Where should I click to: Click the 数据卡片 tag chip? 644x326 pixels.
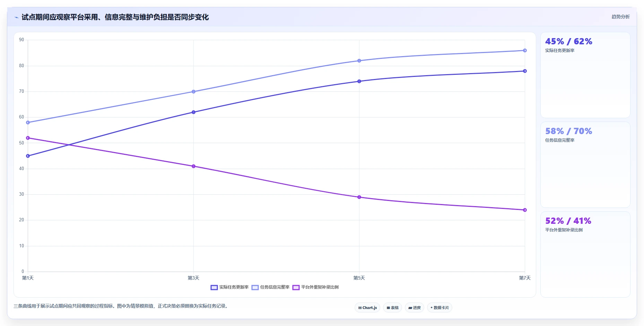(x=440, y=308)
